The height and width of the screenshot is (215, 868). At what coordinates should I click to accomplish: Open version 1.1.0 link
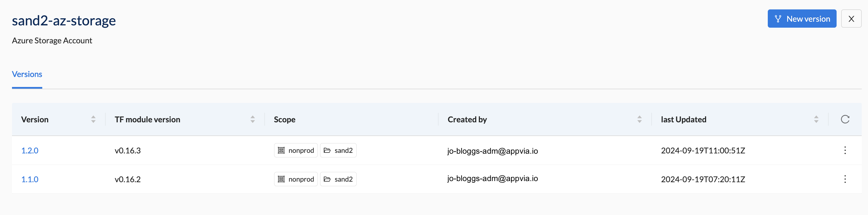tap(30, 179)
